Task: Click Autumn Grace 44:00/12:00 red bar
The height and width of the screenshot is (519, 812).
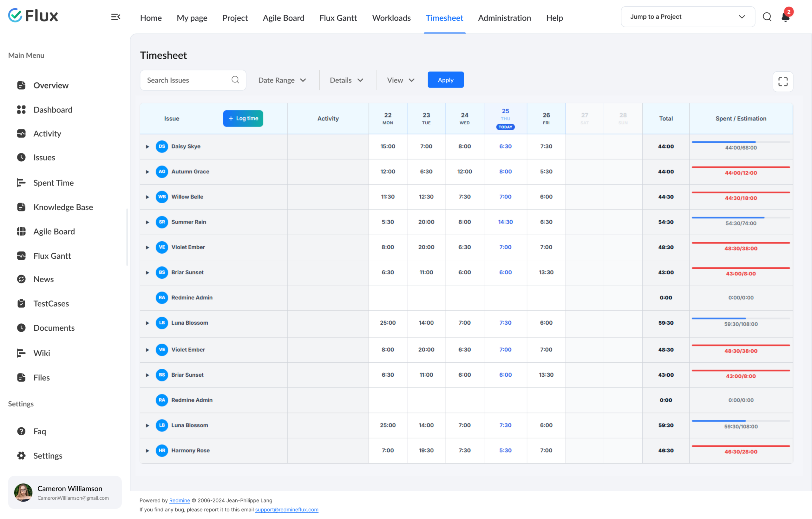Action: pyautogui.click(x=741, y=167)
